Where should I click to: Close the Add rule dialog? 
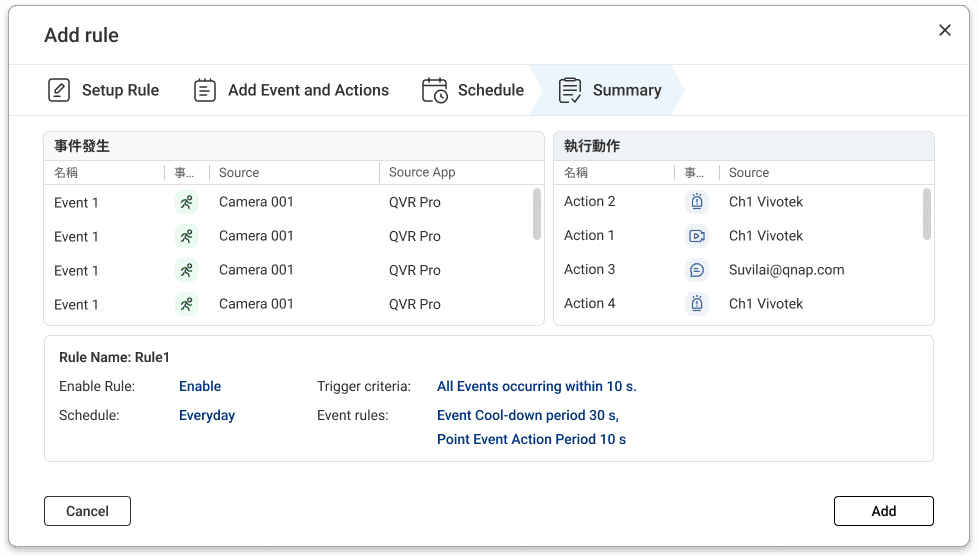click(945, 30)
